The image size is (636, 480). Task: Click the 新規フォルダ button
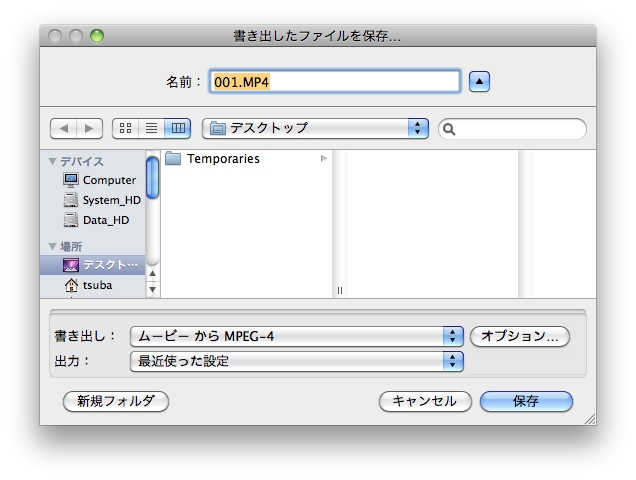point(116,401)
